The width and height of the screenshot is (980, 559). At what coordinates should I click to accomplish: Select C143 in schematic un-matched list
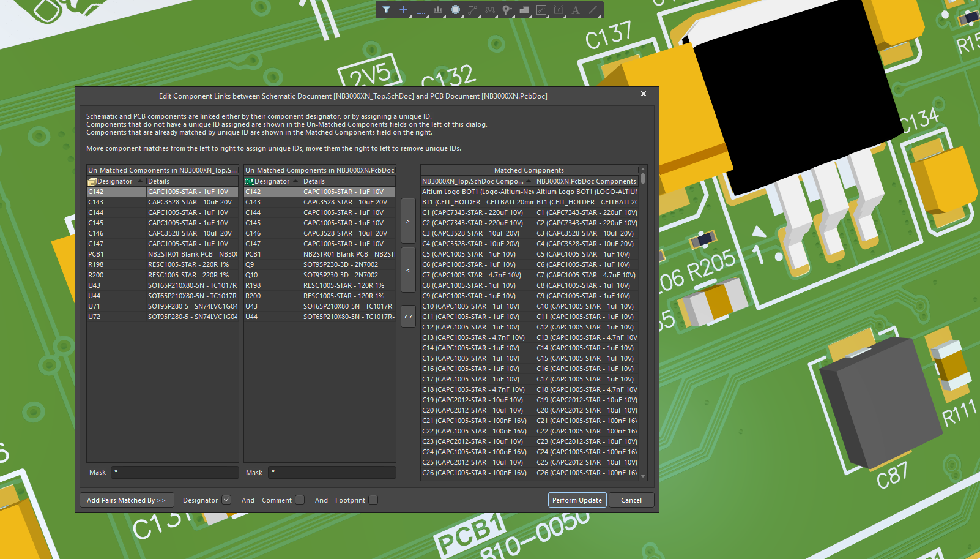(163, 202)
